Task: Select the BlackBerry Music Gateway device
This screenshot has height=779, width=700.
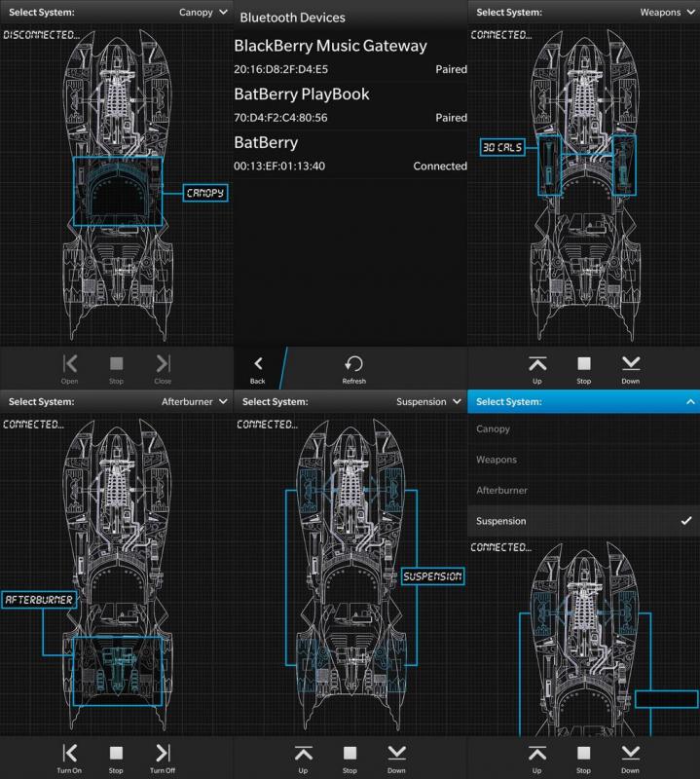Action: pos(350,56)
